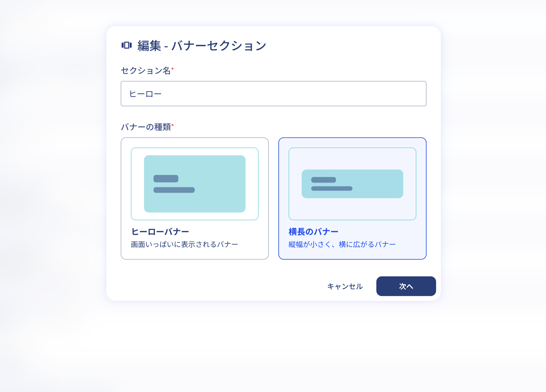
Task: Click the バナーの種類 field label
Action: click(x=145, y=127)
